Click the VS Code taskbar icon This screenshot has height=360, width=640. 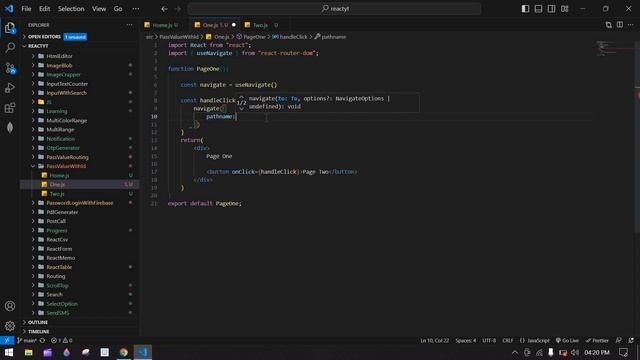(x=143, y=352)
